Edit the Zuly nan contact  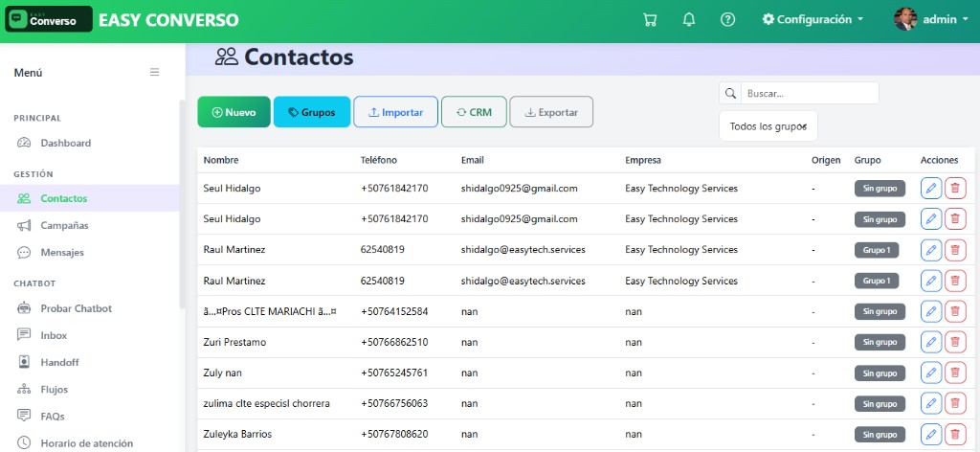coord(931,373)
